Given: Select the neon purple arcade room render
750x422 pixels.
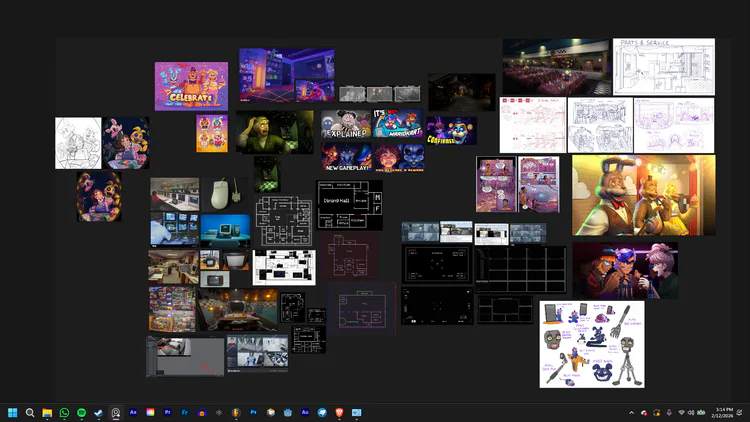Looking at the screenshot, I should pyautogui.click(x=287, y=75).
